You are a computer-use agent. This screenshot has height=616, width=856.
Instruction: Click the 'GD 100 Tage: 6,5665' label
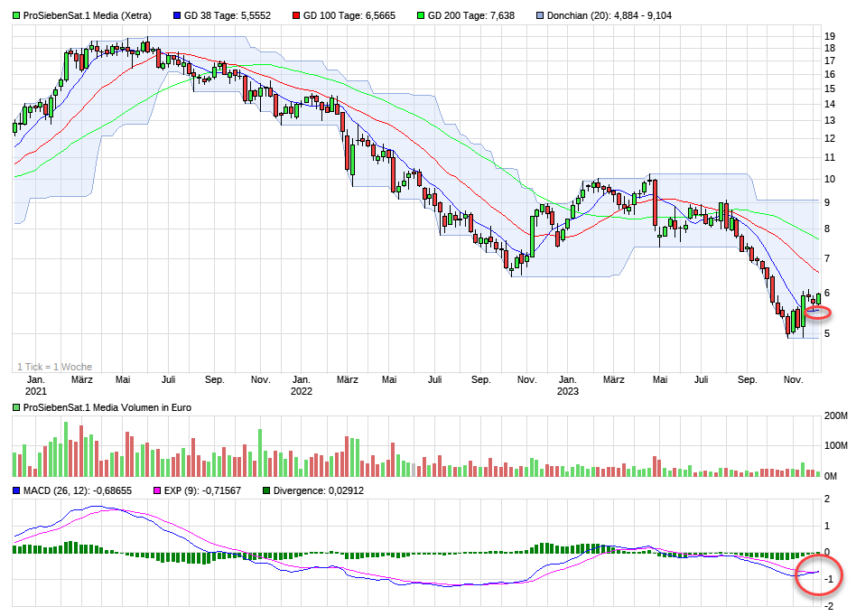(x=349, y=16)
